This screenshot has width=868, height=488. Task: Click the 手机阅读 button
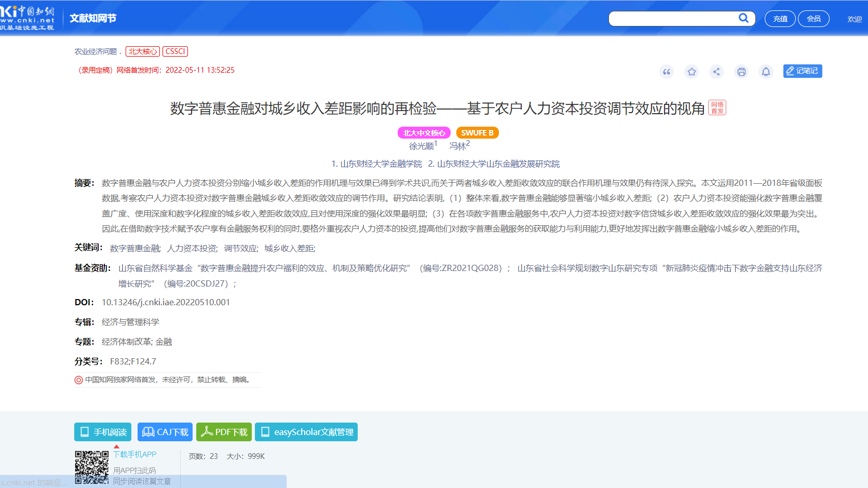(103, 432)
